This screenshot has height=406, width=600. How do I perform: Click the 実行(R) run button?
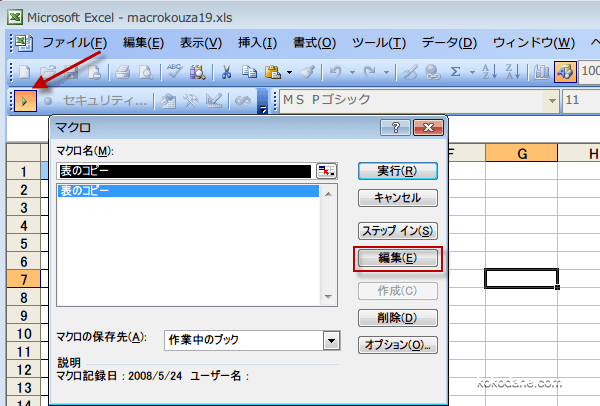tap(398, 171)
